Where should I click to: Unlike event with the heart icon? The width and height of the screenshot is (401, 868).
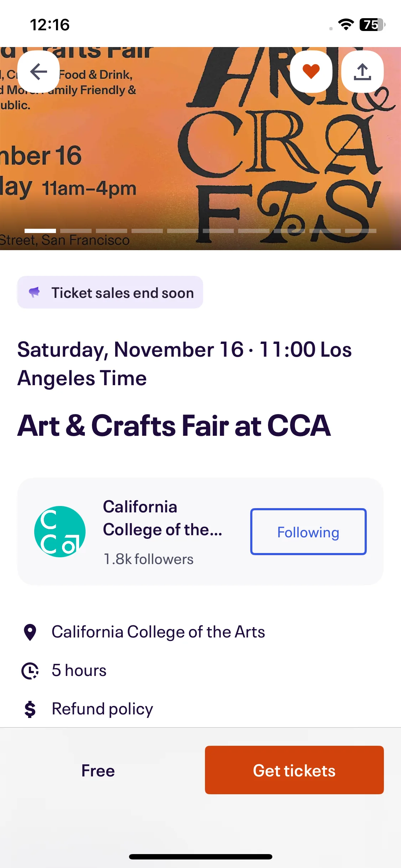click(311, 72)
